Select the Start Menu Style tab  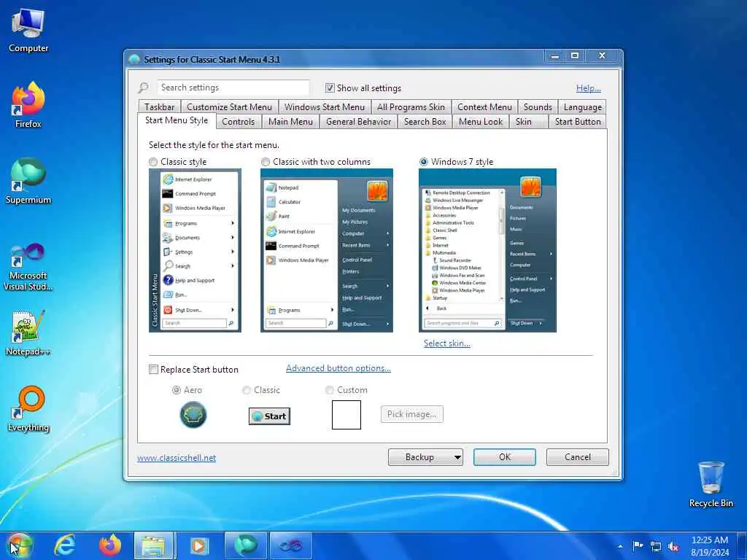[177, 120]
